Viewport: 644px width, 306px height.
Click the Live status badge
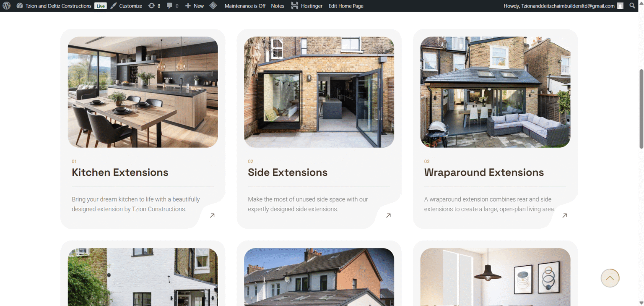point(100,6)
